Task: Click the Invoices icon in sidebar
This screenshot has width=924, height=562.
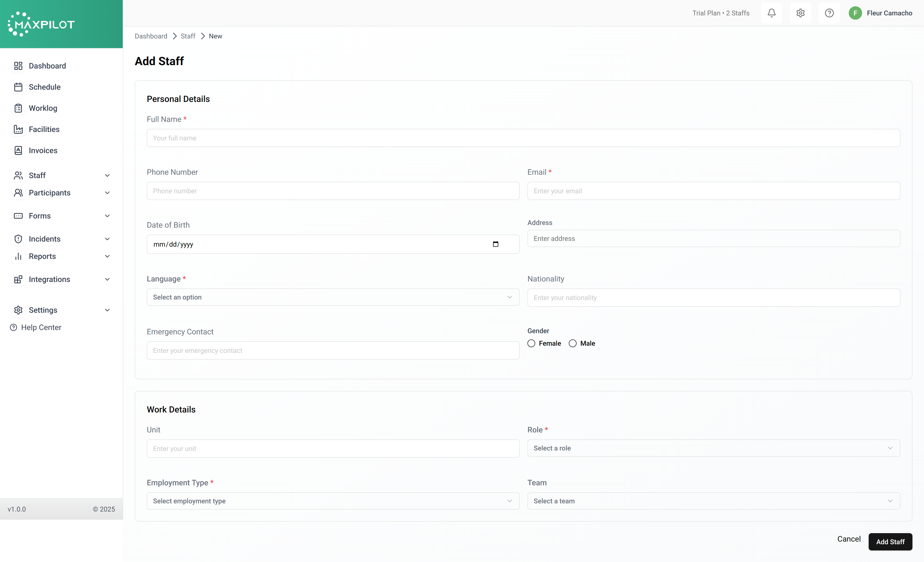Action: coord(18,151)
